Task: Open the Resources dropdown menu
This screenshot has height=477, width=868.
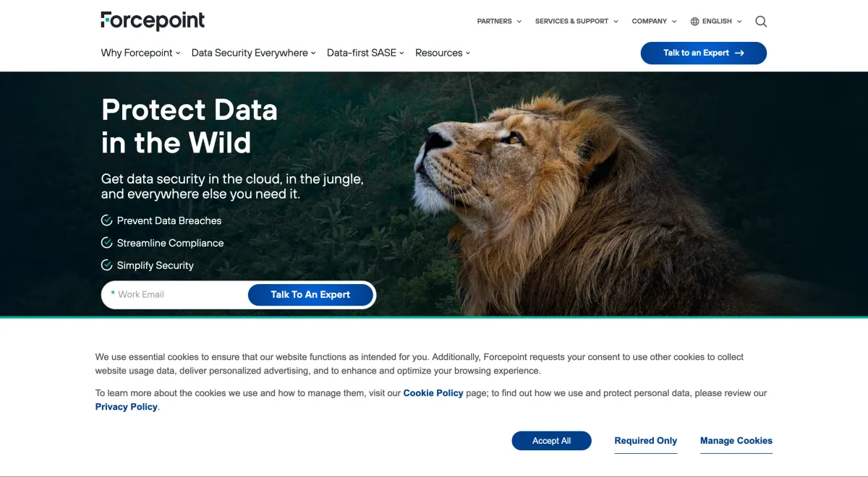Action: click(x=443, y=53)
